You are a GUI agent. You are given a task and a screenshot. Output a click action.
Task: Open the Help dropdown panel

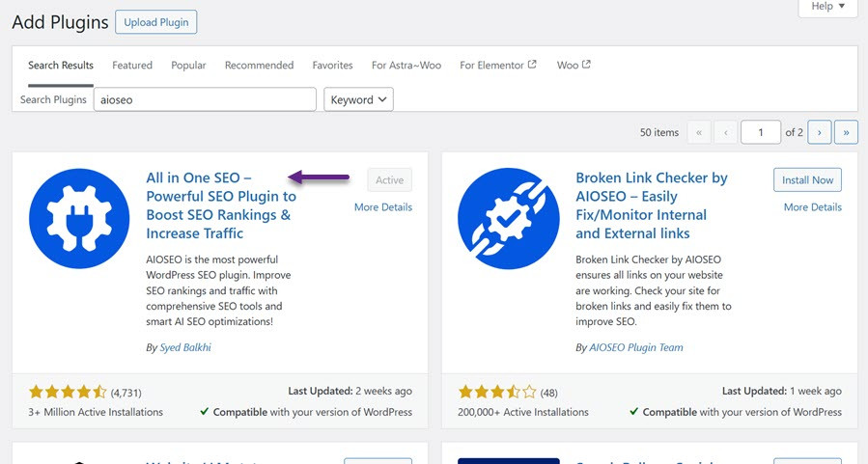click(x=827, y=7)
